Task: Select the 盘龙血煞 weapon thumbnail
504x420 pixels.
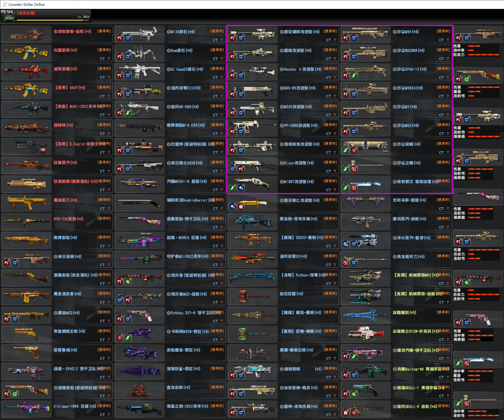Action: coord(140,390)
